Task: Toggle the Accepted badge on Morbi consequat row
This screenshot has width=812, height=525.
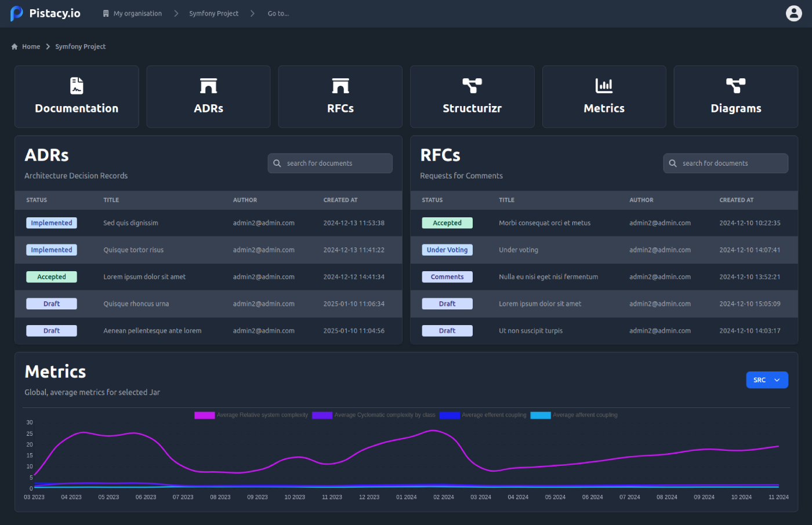Action: pyautogui.click(x=447, y=223)
